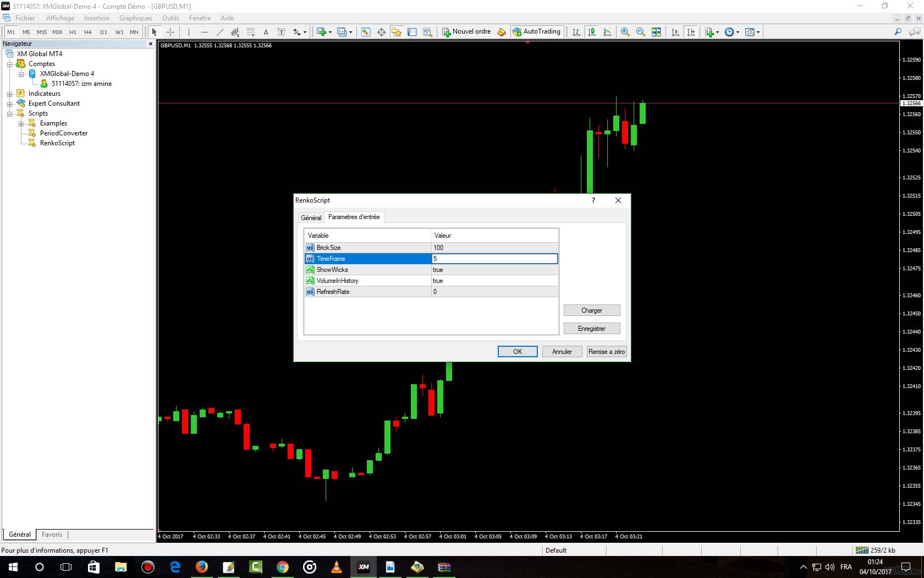
Task: Draw a trendline with the diagonal line tool
Action: (219, 32)
